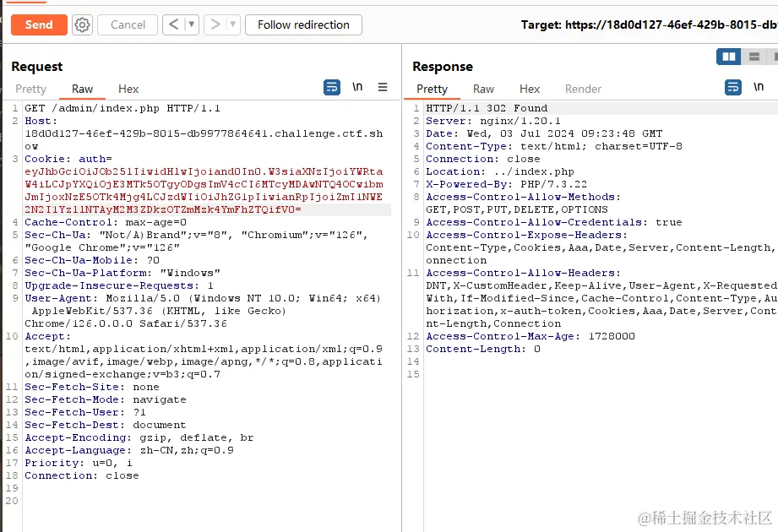The image size is (778, 532).
Task: Open the Response Hex tab
Action: (530, 89)
